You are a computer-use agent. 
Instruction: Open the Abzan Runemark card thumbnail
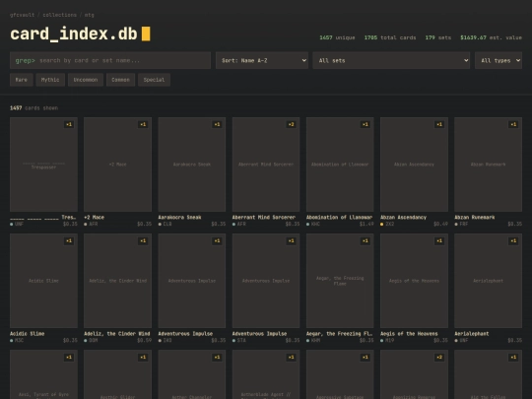coord(489,165)
